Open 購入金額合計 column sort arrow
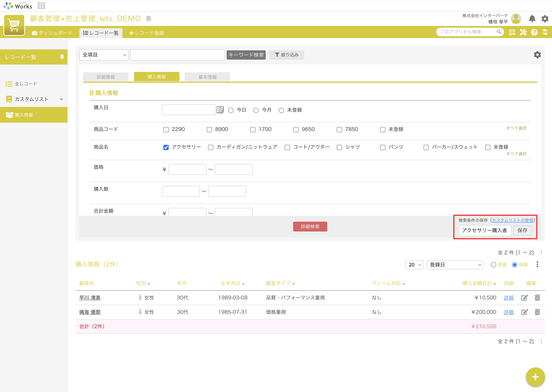The height and width of the screenshot is (392, 552). 494,284
